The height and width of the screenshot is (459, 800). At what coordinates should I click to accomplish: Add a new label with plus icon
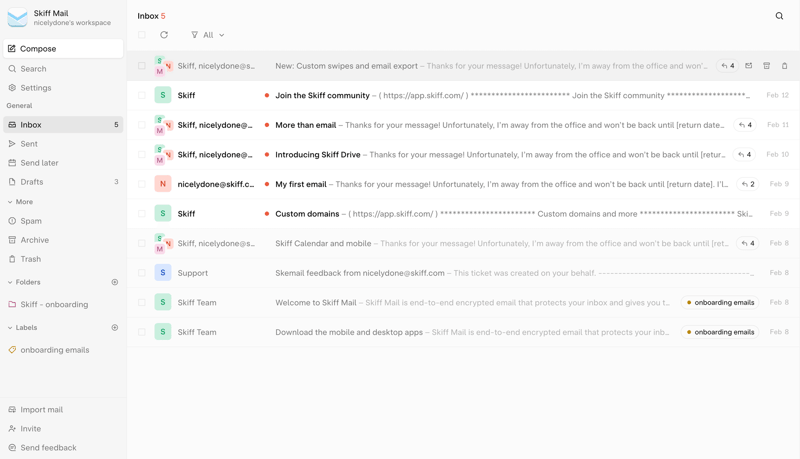coord(115,327)
